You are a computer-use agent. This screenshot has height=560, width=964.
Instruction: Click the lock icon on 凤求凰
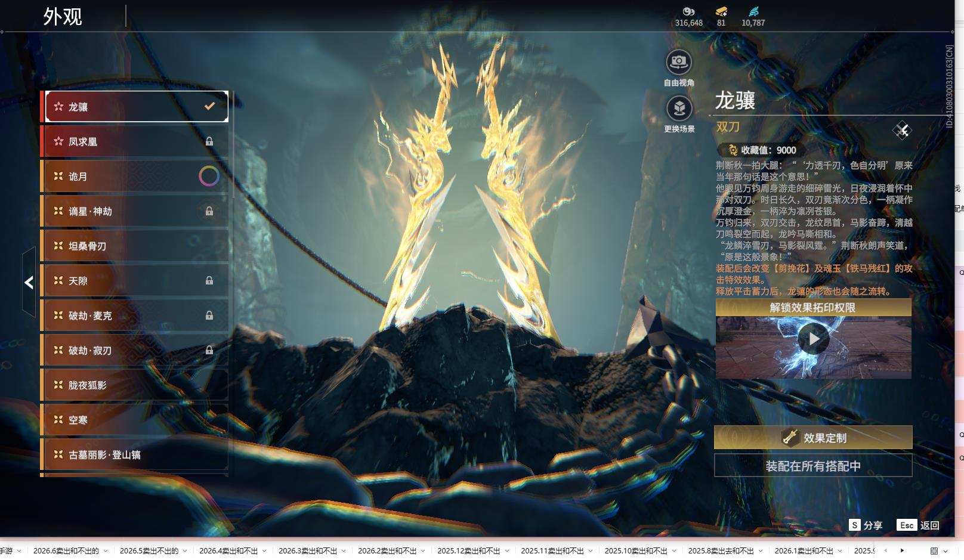pyautogui.click(x=209, y=141)
